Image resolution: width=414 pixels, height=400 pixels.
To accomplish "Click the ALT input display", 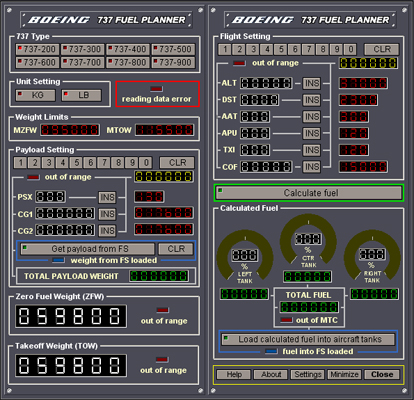I will 266,83.
